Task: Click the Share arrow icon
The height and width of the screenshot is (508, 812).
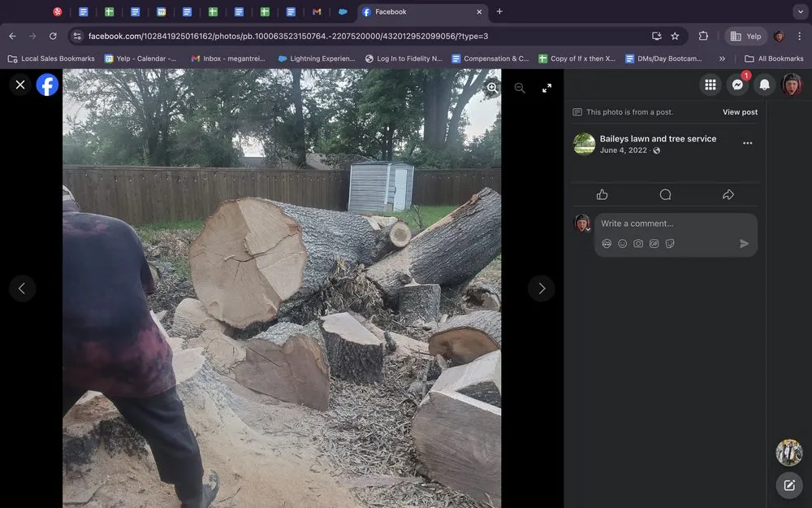Action: (728, 194)
